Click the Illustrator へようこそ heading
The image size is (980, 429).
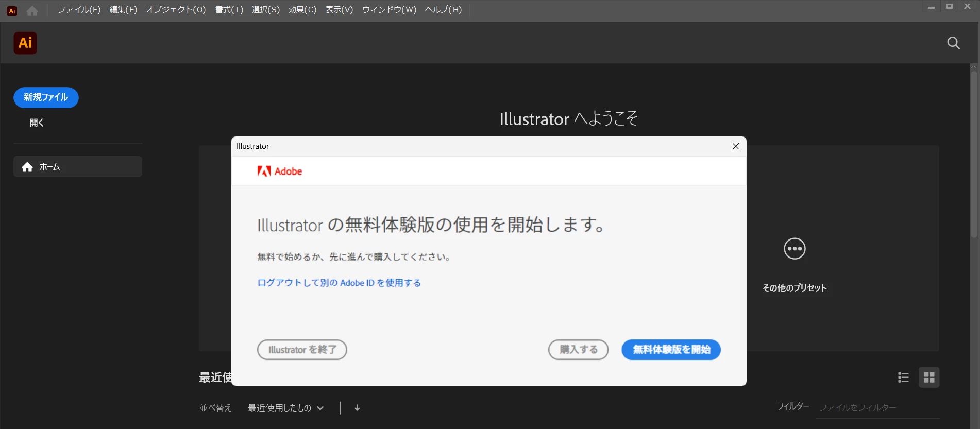[x=569, y=119]
